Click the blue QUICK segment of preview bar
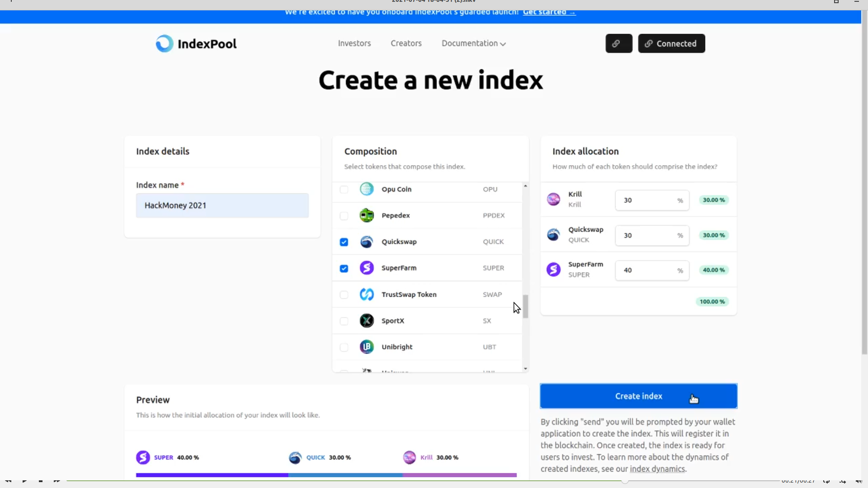The width and height of the screenshot is (868, 488). click(x=345, y=475)
